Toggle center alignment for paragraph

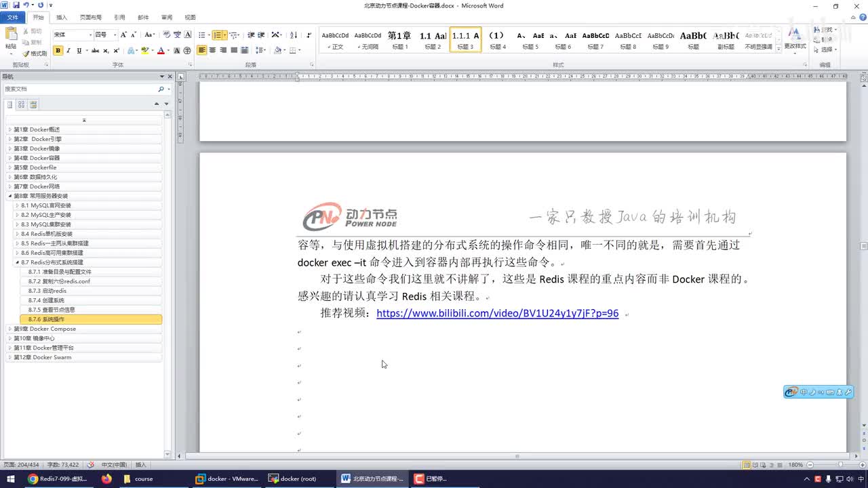pos(213,51)
